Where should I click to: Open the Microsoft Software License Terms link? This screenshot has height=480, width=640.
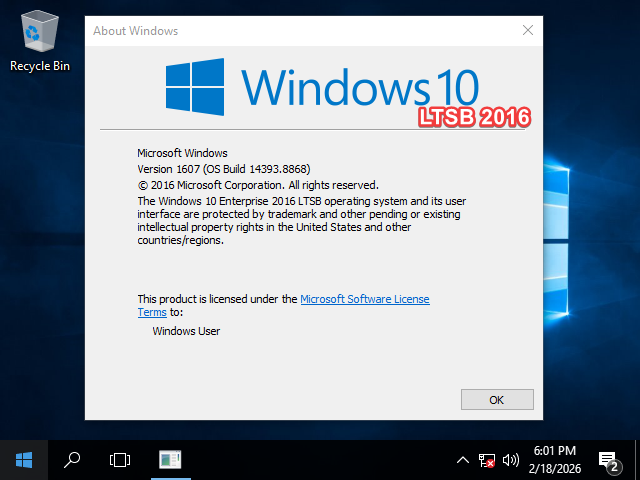(364, 299)
